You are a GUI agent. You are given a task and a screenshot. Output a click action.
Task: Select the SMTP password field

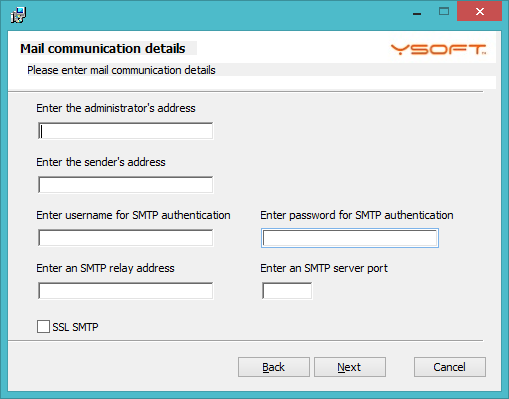point(350,238)
